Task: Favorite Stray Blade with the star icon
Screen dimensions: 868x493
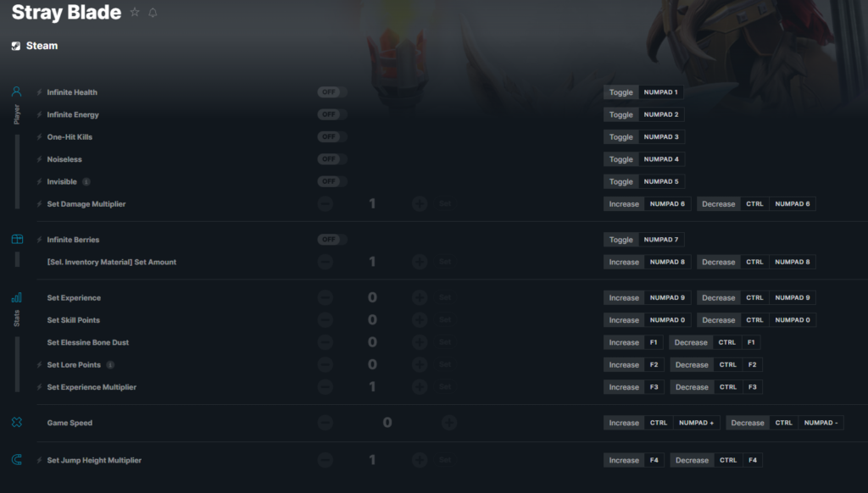Action: point(135,12)
